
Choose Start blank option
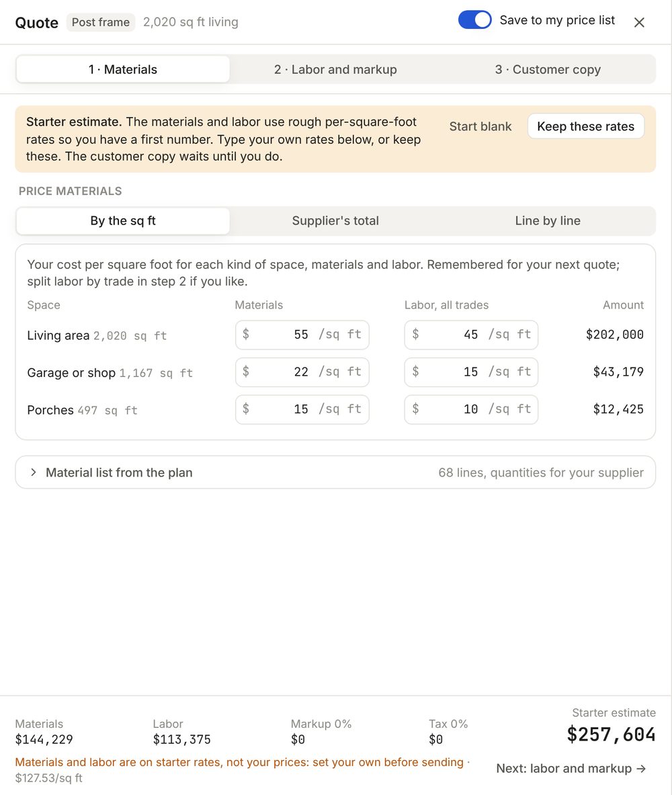pos(480,126)
